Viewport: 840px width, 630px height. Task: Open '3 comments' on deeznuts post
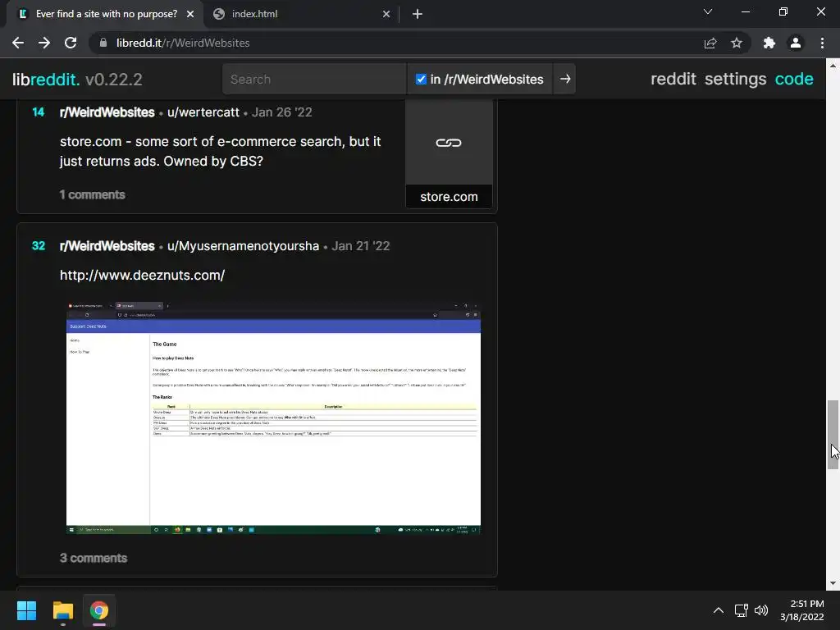[94, 558]
